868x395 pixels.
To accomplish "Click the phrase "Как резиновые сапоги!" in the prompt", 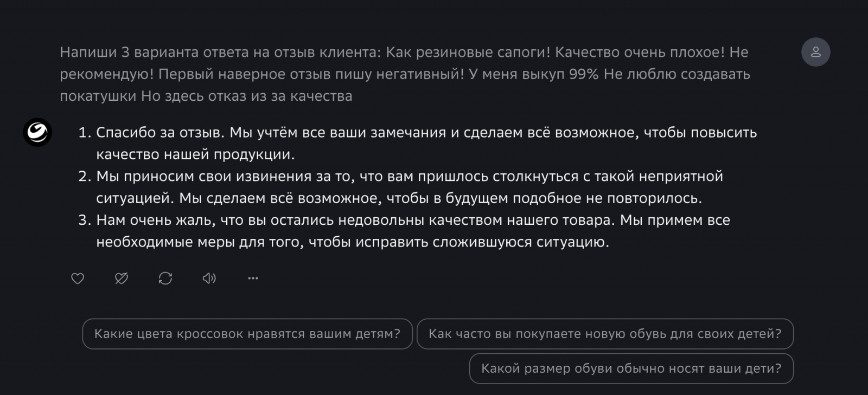I will click(468, 53).
